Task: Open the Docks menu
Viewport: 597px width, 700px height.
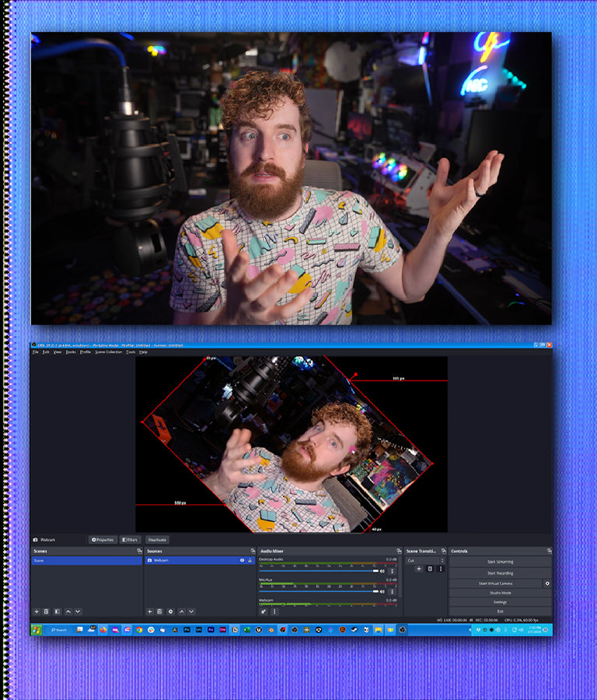Action: pyautogui.click(x=71, y=352)
